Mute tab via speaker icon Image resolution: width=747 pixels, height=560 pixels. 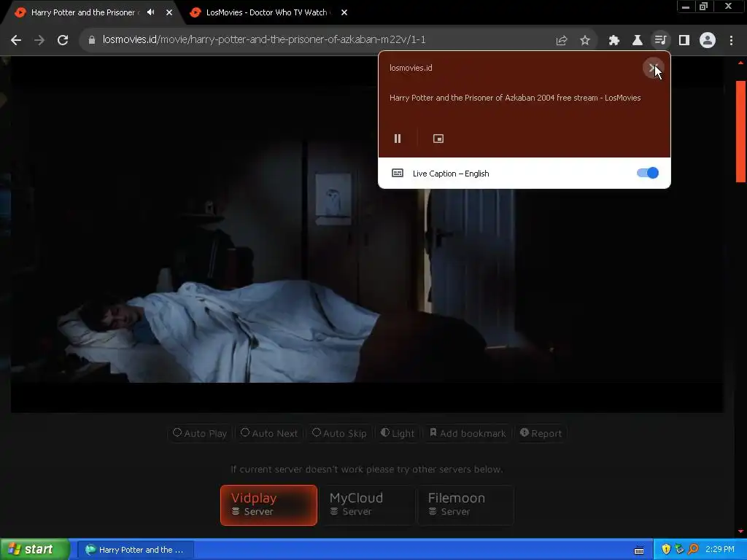click(x=150, y=12)
